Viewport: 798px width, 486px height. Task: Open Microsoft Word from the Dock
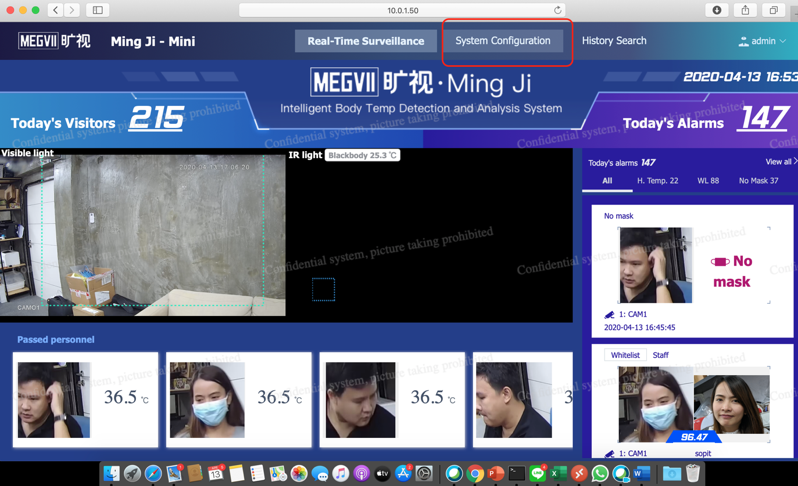[642, 474]
